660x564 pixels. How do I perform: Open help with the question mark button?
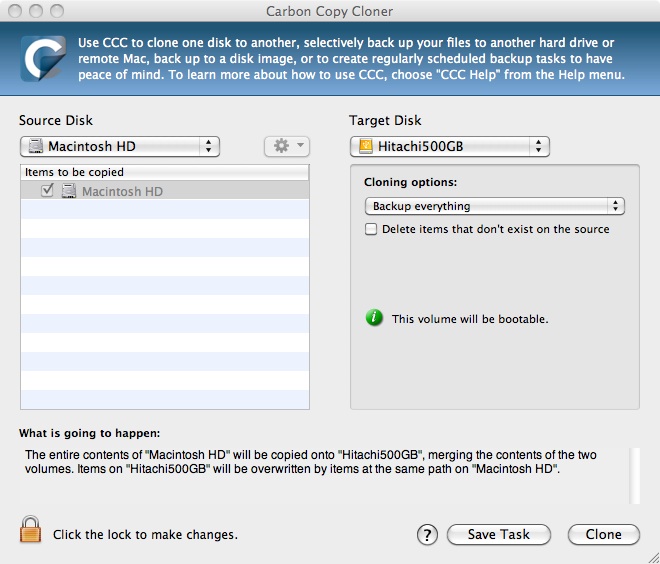tap(427, 535)
